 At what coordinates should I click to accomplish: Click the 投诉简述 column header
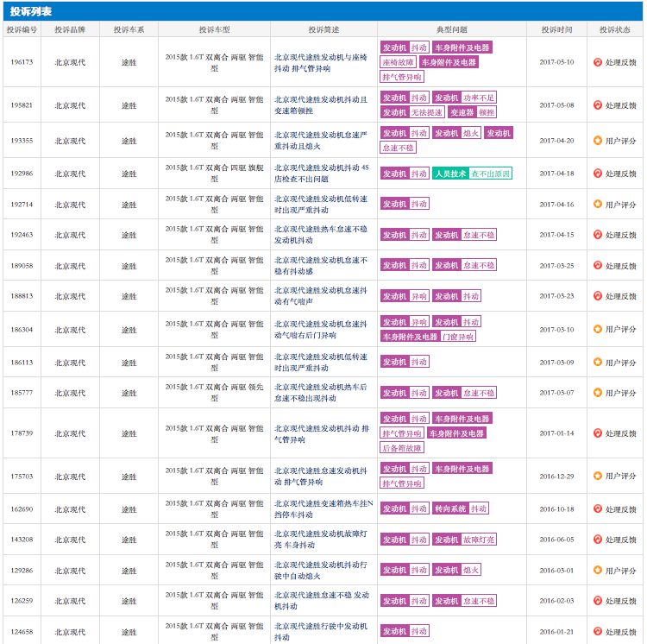[323, 29]
